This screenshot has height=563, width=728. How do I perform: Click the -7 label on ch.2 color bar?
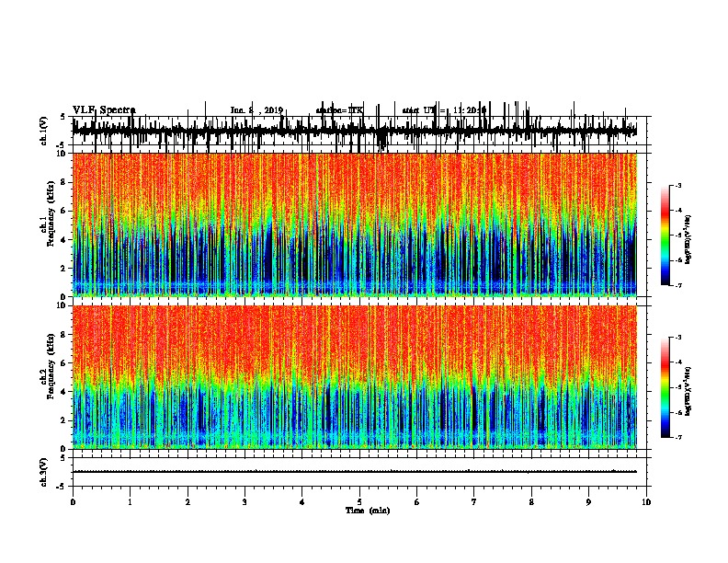[x=677, y=437]
